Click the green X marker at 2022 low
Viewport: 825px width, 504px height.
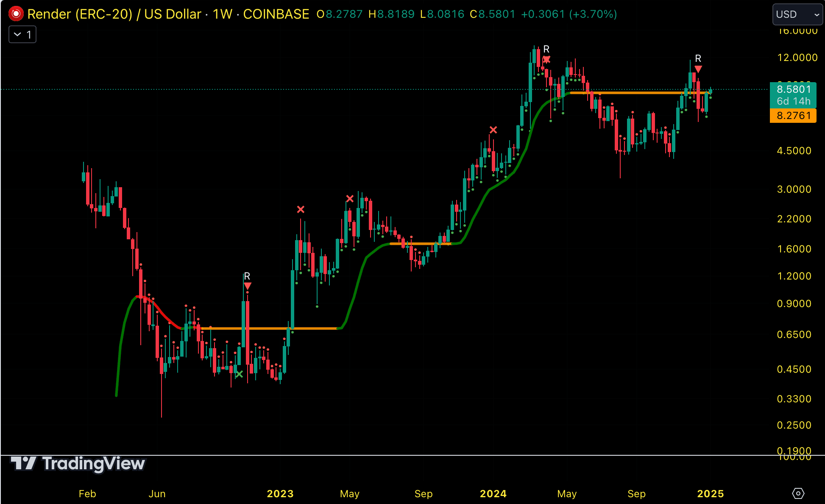(x=239, y=374)
